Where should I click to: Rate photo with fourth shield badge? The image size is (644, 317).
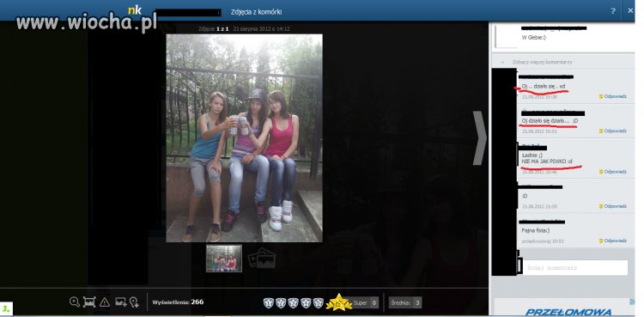click(306, 303)
